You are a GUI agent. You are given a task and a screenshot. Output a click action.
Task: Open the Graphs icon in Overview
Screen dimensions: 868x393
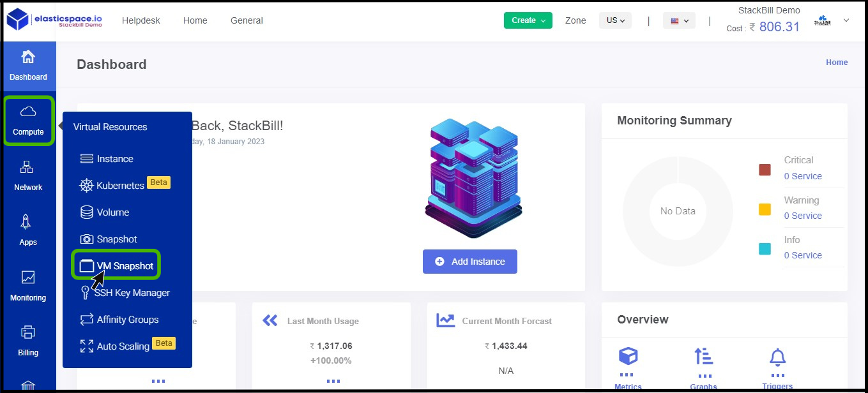pos(703,357)
